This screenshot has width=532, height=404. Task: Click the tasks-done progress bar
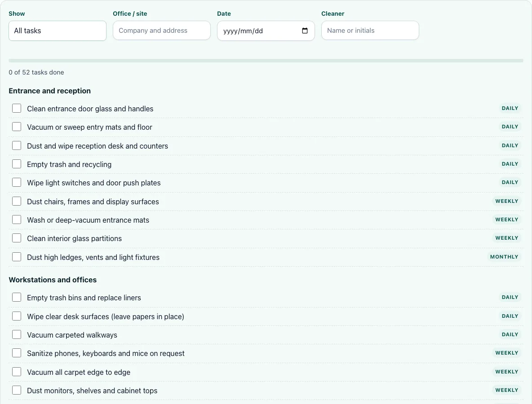click(x=266, y=61)
